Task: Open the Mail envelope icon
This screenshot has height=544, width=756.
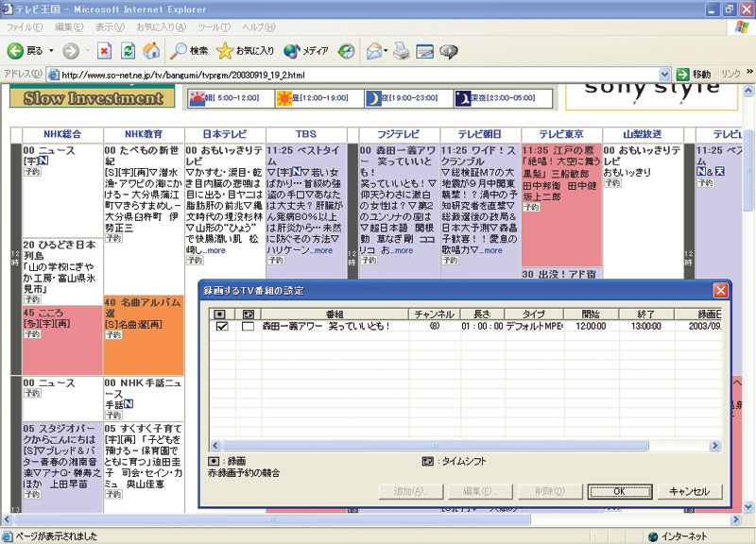Action: click(x=374, y=51)
